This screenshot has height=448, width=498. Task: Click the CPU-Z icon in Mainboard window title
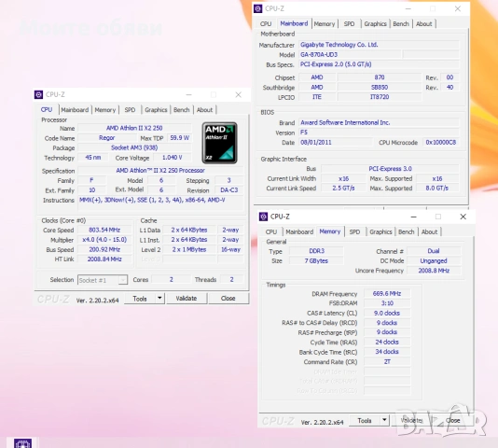[258, 8]
